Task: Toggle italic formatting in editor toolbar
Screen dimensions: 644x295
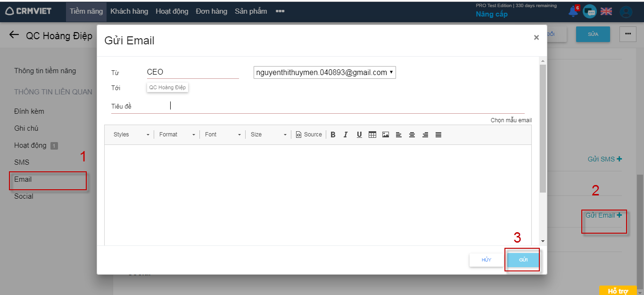Action: [x=346, y=135]
